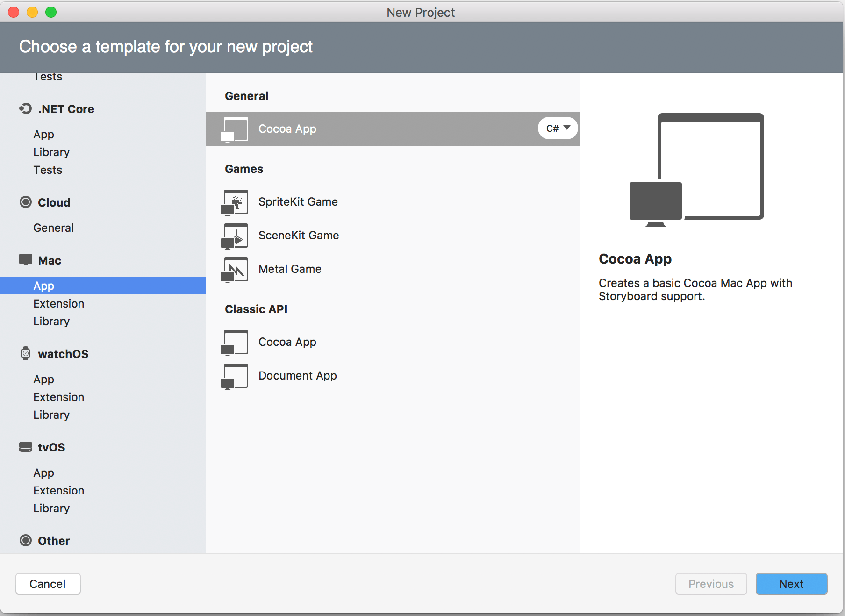Select Library under Mac
Image resolution: width=845 pixels, height=616 pixels.
103,322
